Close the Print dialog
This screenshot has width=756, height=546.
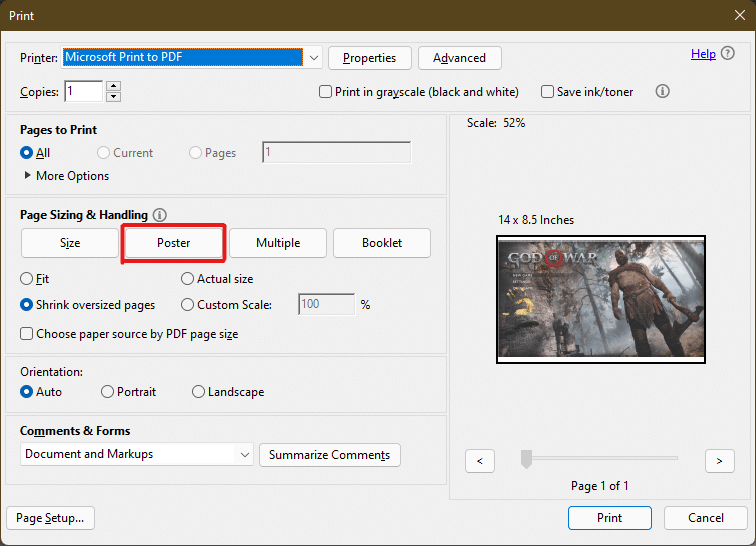coord(740,15)
